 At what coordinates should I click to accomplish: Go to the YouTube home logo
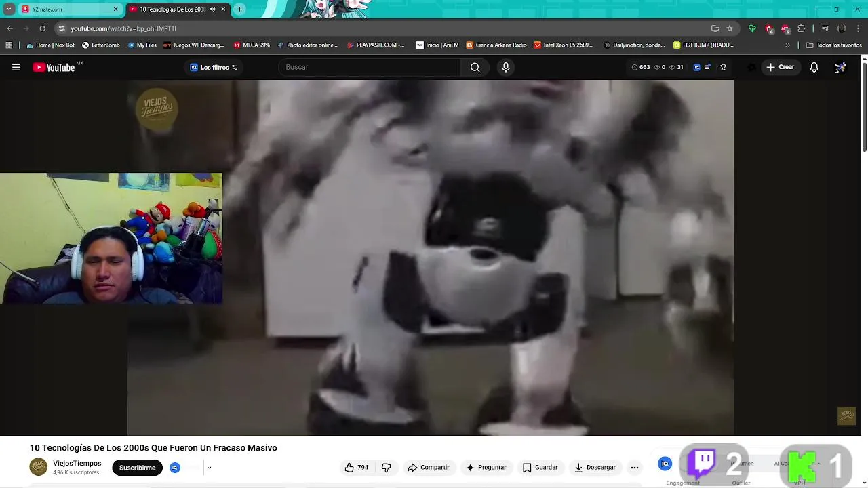(x=54, y=67)
